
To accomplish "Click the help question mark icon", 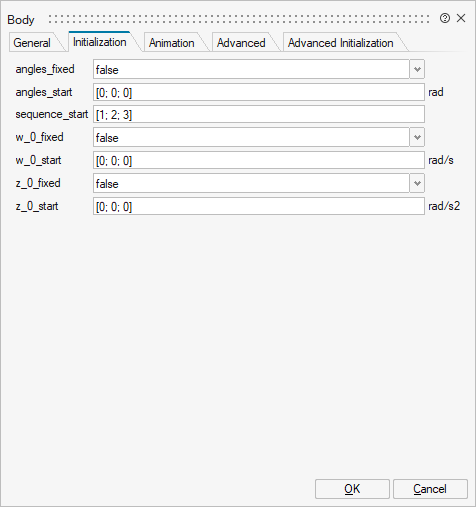I will point(445,18).
